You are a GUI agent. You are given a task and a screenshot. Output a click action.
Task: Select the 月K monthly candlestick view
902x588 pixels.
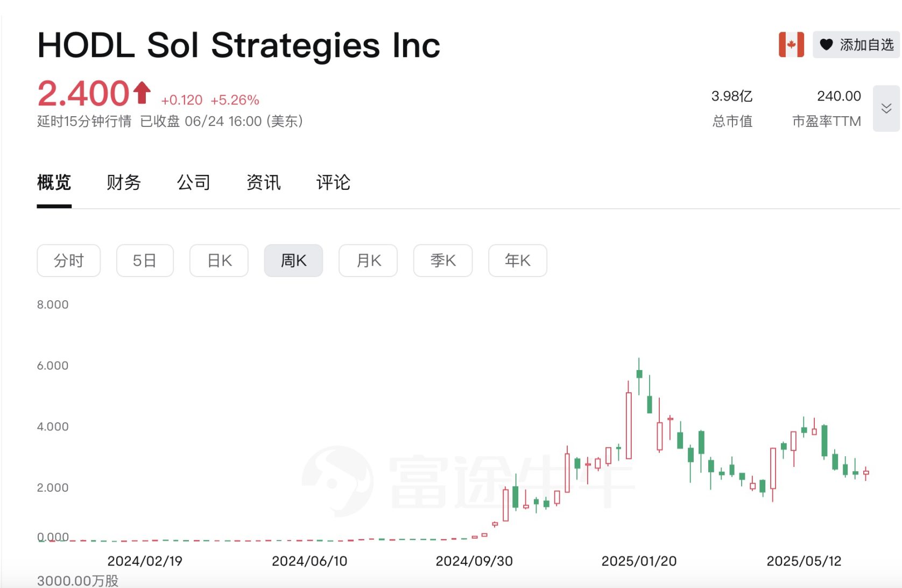pyautogui.click(x=368, y=260)
